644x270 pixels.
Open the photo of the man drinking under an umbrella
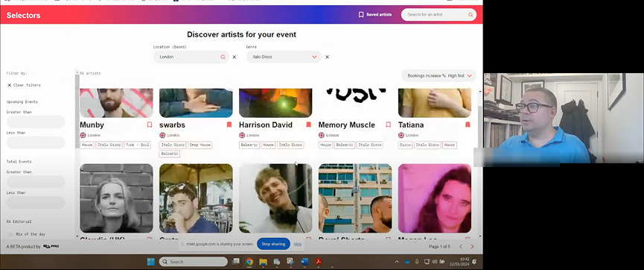pos(196,198)
